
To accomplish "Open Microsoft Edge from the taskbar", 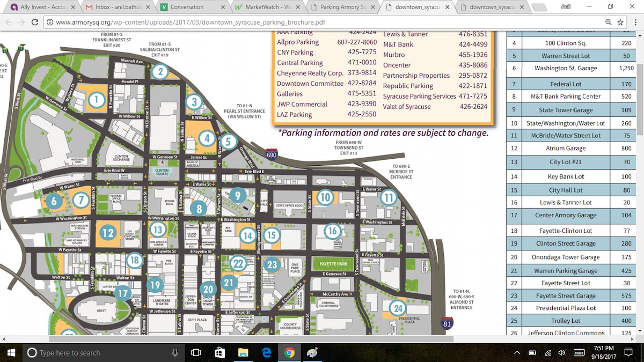I will [266, 352].
